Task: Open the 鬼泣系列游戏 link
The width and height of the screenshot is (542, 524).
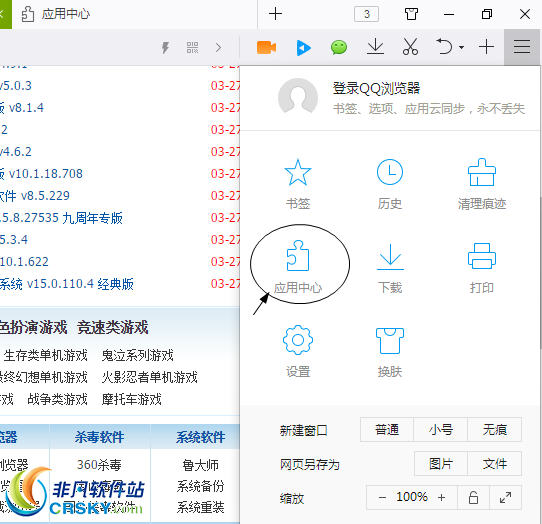Action: coord(137,355)
